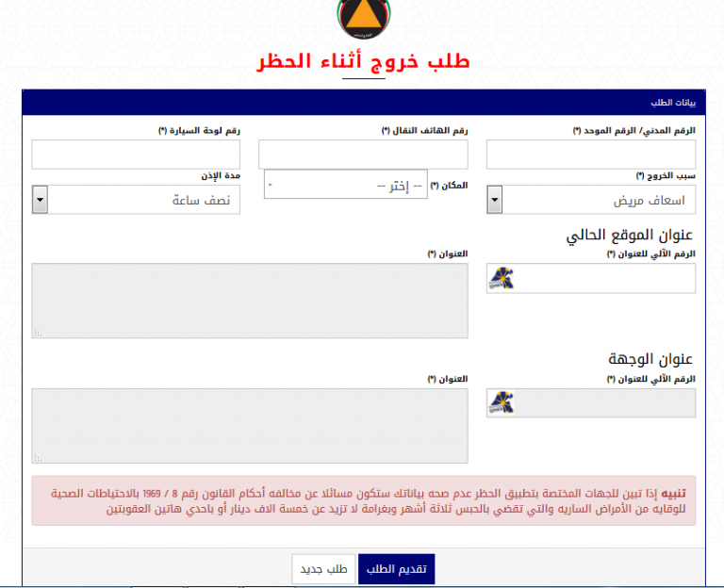Screen dimensions: 724x588
Task: Click the orange triangle logo at page top
Action: coord(363,19)
